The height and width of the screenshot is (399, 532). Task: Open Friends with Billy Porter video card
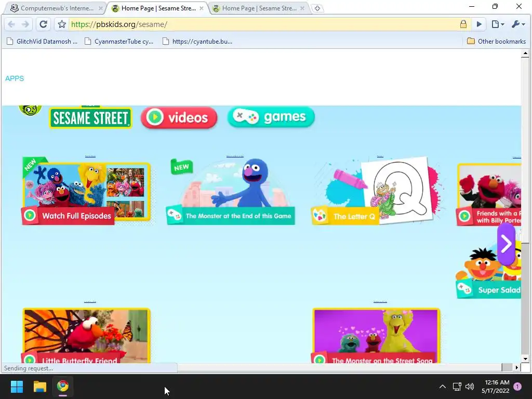[x=488, y=194]
